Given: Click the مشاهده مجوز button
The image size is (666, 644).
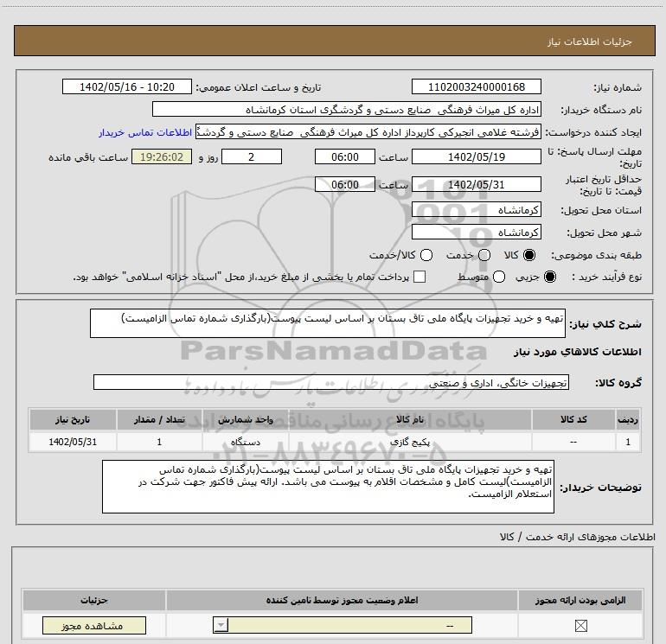Looking at the screenshot, I should click(x=94, y=625).
